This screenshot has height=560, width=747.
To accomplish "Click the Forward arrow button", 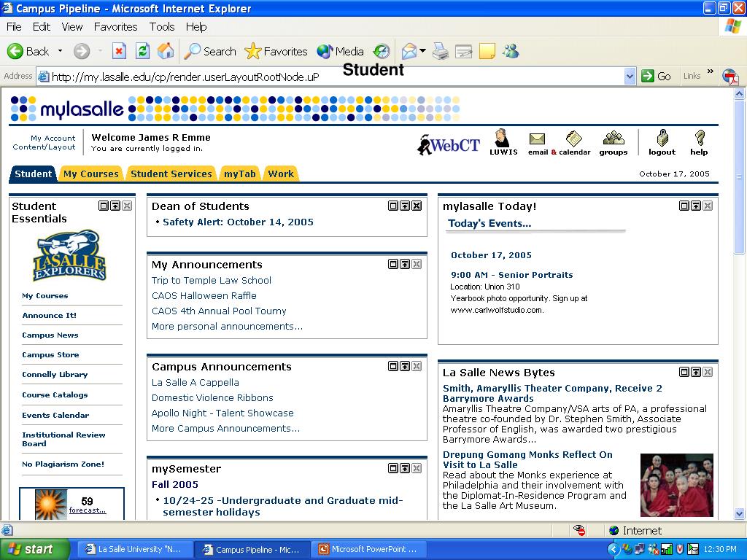I will [82, 51].
